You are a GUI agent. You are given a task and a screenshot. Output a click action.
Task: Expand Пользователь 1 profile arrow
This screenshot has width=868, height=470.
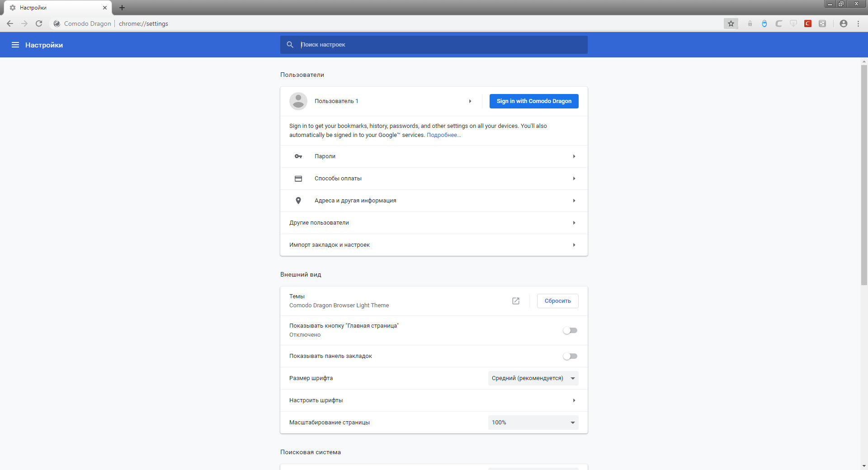[470, 101]
